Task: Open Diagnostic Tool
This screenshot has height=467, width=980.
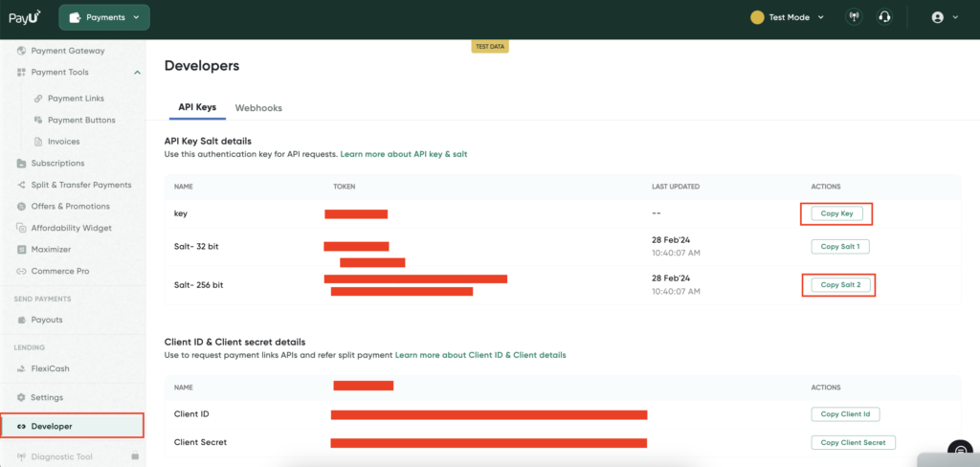Action: [62, 457]
